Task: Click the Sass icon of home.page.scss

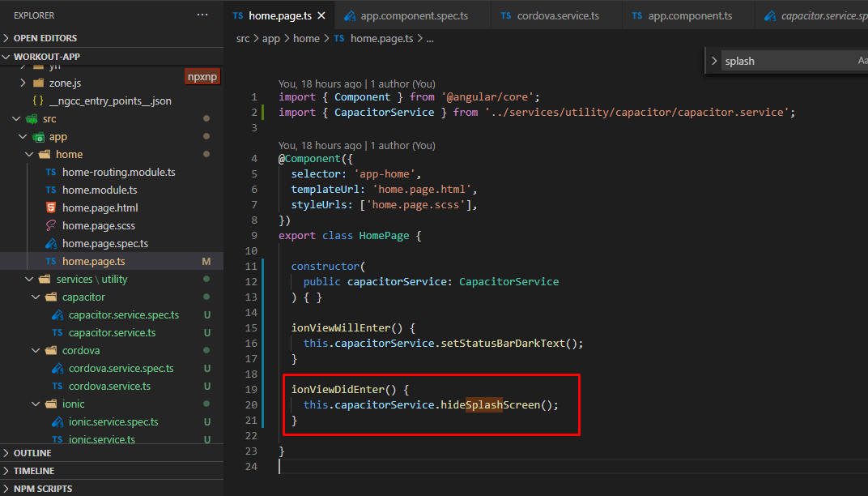Action: click(51, 225)
